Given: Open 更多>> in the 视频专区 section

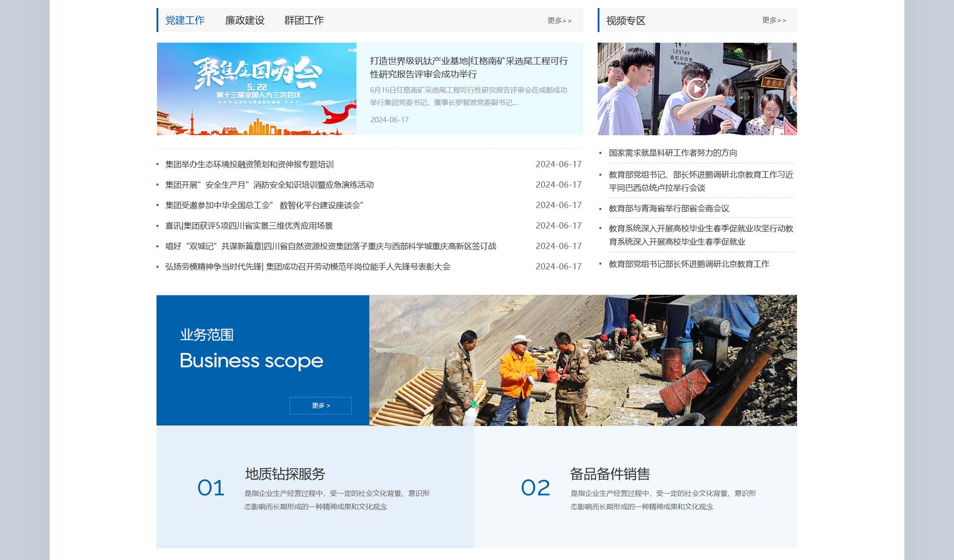Looking at the screenshot, I should click(x=774, y=20).
